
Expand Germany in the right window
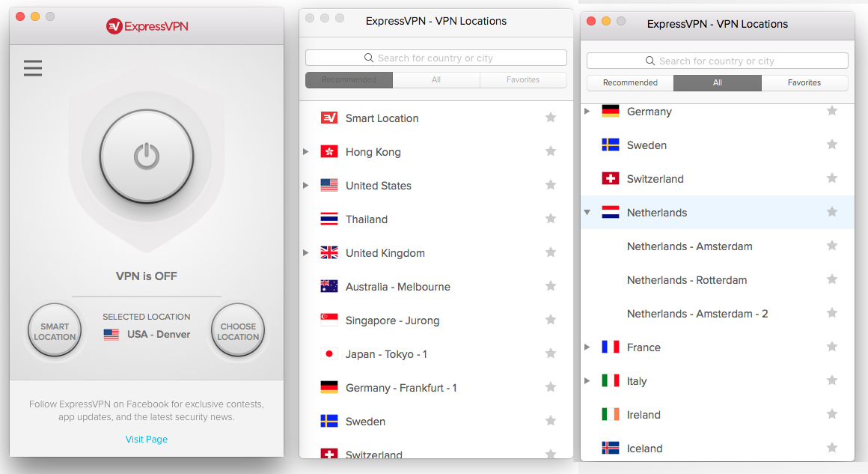(x=587, y=112)
